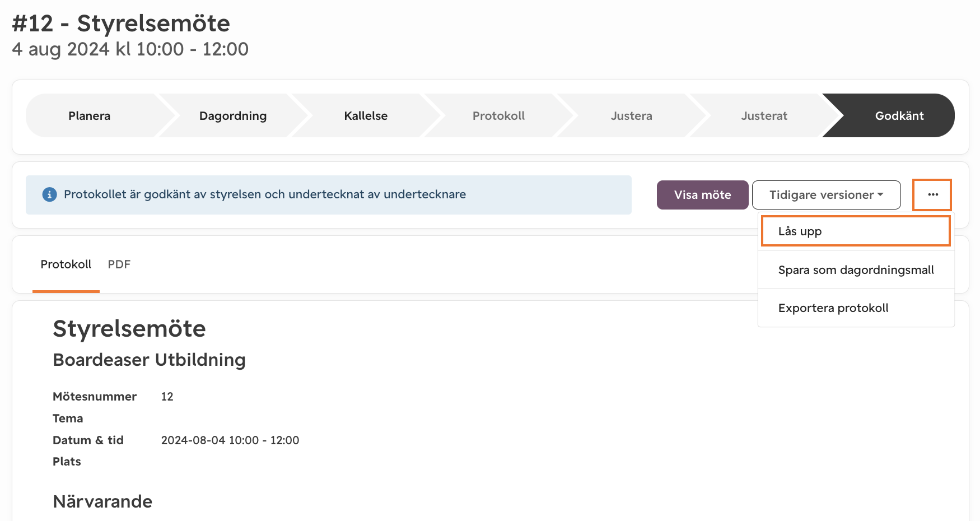Select Exportera protokoll menu entry
The height and width of the screenshot is (521, 980).
(856, 308)
